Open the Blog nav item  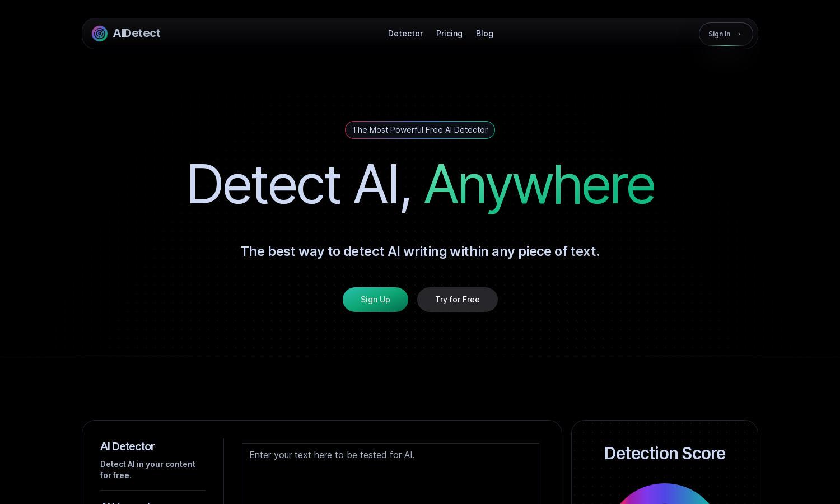point(484,34)
